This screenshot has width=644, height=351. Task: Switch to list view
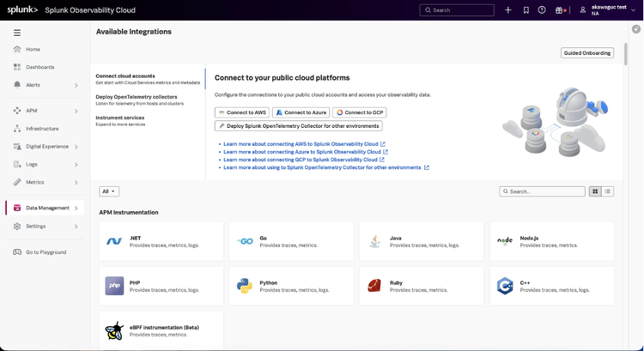pyautogui.click(x=607, y=191)
